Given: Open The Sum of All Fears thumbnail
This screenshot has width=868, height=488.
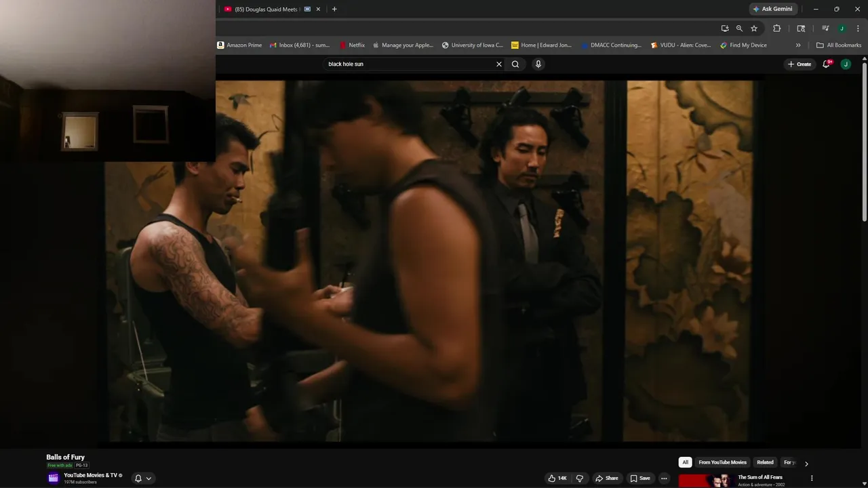Looking at the screenshot, I should coord(706,481).
